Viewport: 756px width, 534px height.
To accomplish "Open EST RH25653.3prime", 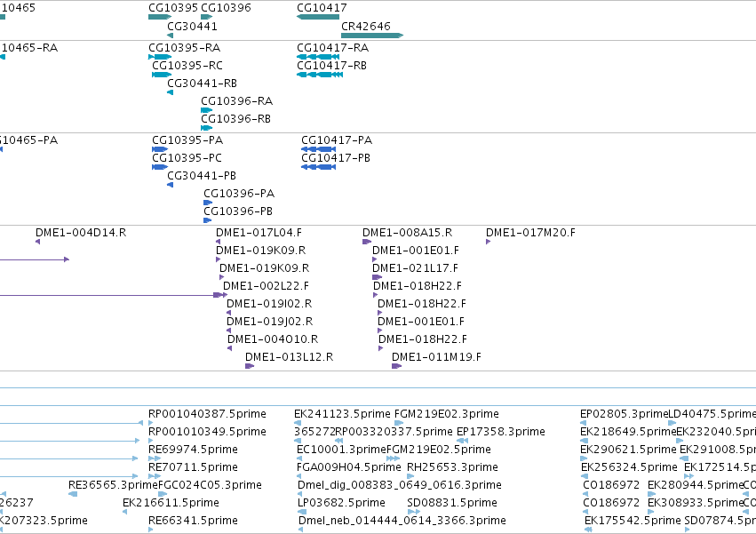I will tap(452, 468).
